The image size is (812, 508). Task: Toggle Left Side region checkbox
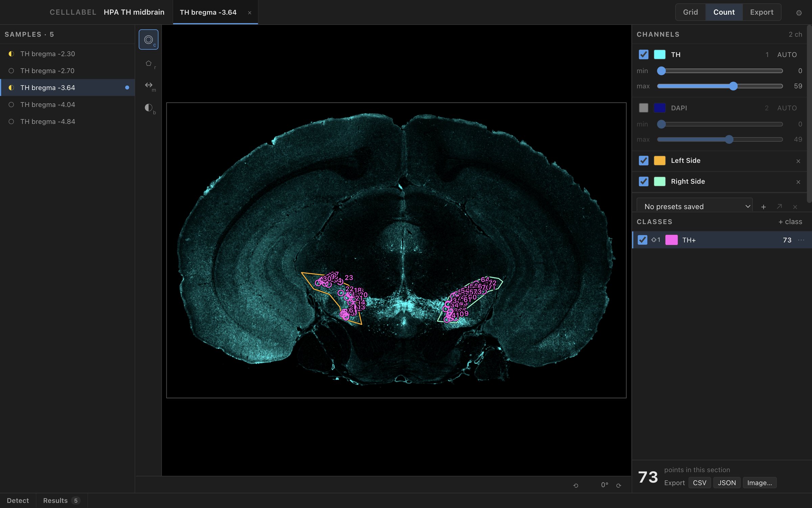click(x=644, y=161)
